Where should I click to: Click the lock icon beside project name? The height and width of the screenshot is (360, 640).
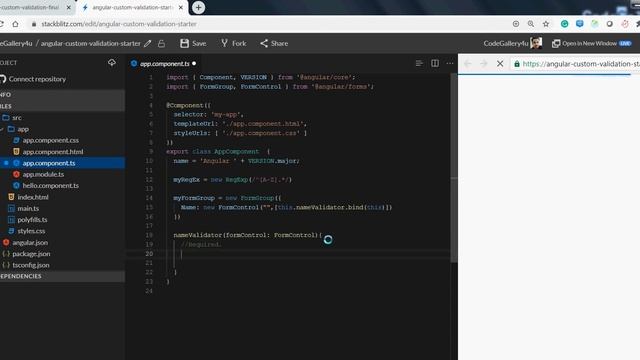162,43
